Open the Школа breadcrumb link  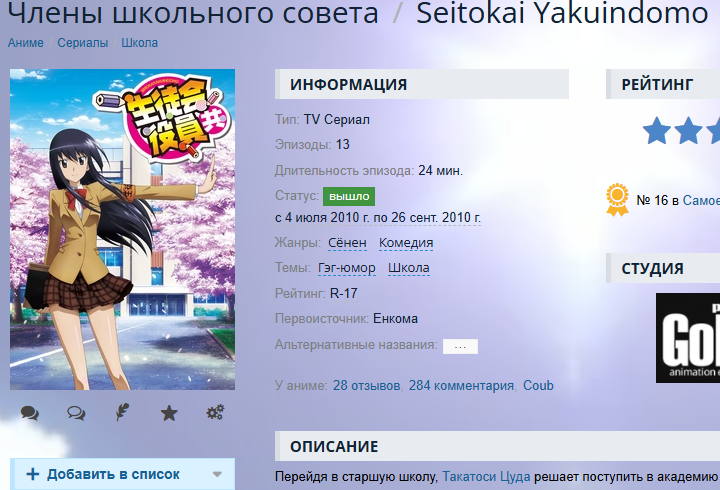pyautogui.click(x=140, y=43)
